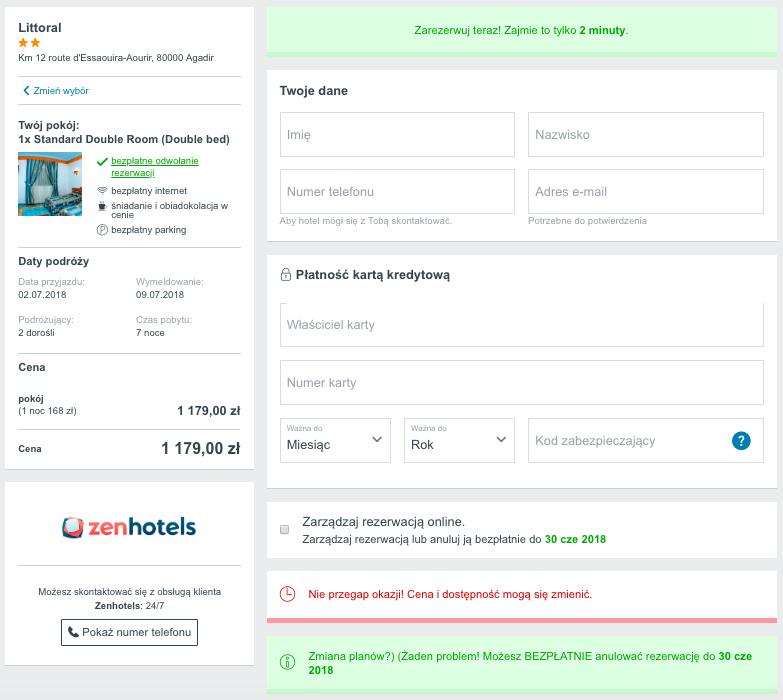The height and width of the screenshot is (700, 783).
Task: Click the green info icon in the cancellation banner
Action: (x=288, y=663)
